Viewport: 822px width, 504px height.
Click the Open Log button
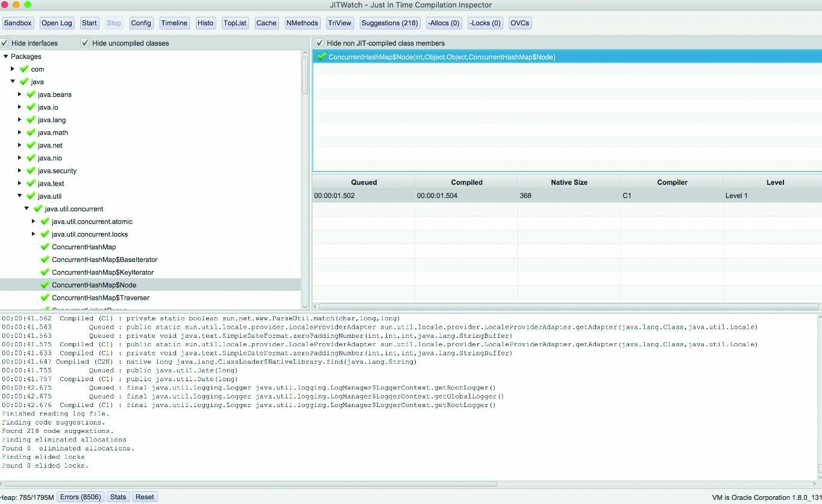pos(57,23)
